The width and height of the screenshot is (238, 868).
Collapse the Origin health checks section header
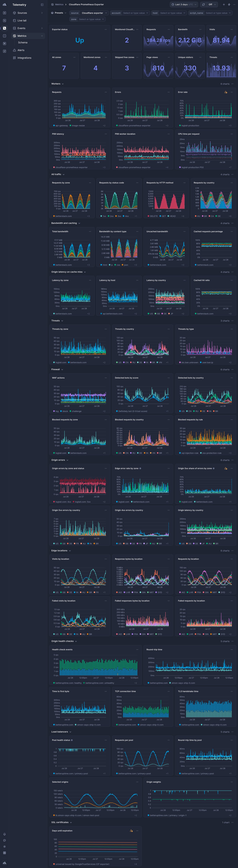pyautogui.click(x=64, y=641)
